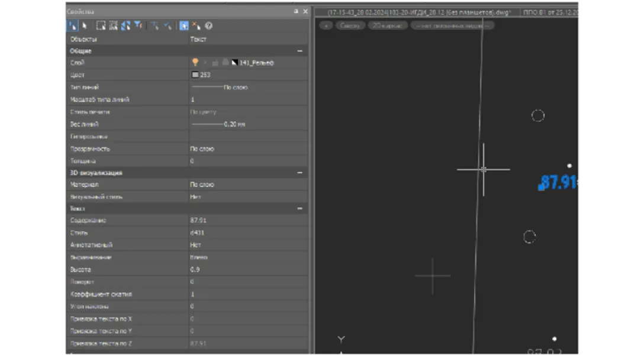Click the funnel filter icon in Properties toolbar

click(137, 26)
